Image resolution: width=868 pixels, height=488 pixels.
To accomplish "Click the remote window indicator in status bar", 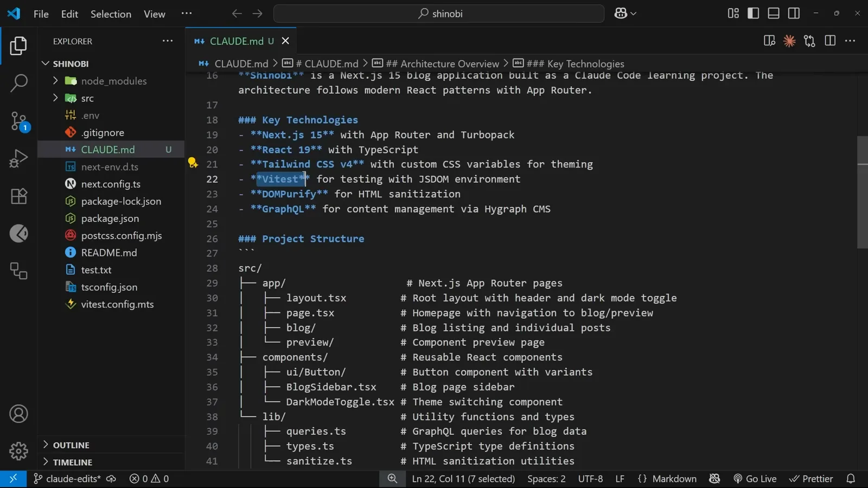I will 13,479.
